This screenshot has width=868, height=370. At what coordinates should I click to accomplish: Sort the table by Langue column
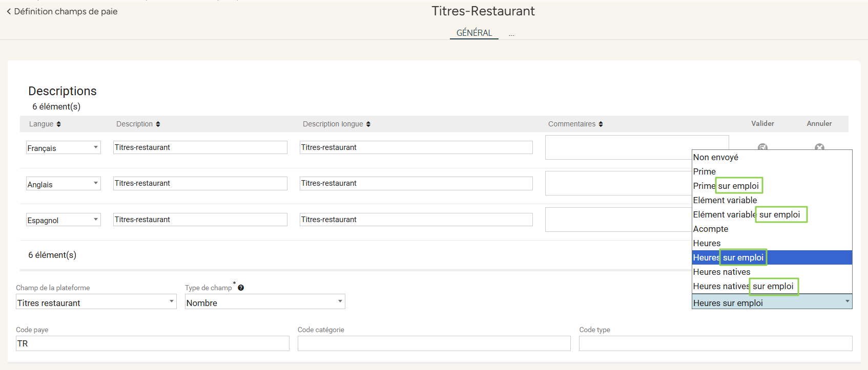(x=58, y=124)
